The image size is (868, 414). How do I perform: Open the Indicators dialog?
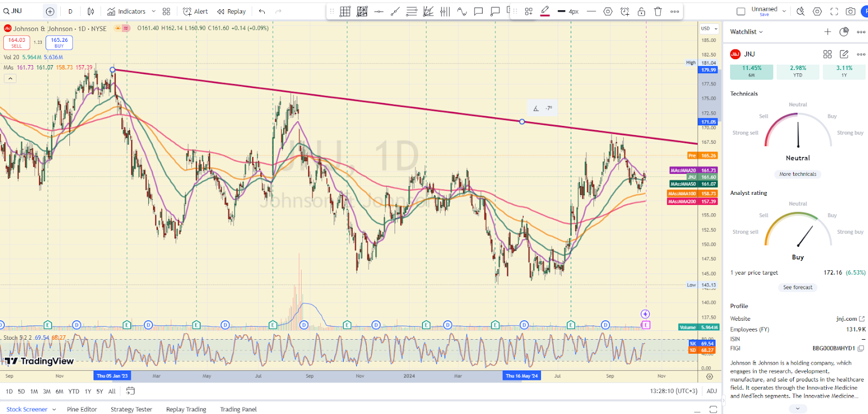tap(126, 11)
